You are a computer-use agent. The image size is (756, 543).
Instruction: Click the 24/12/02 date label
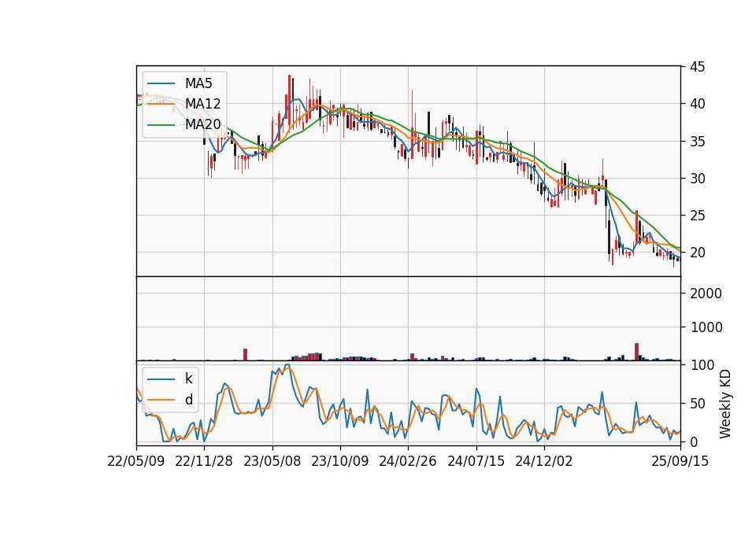click(x=544, y=461)
